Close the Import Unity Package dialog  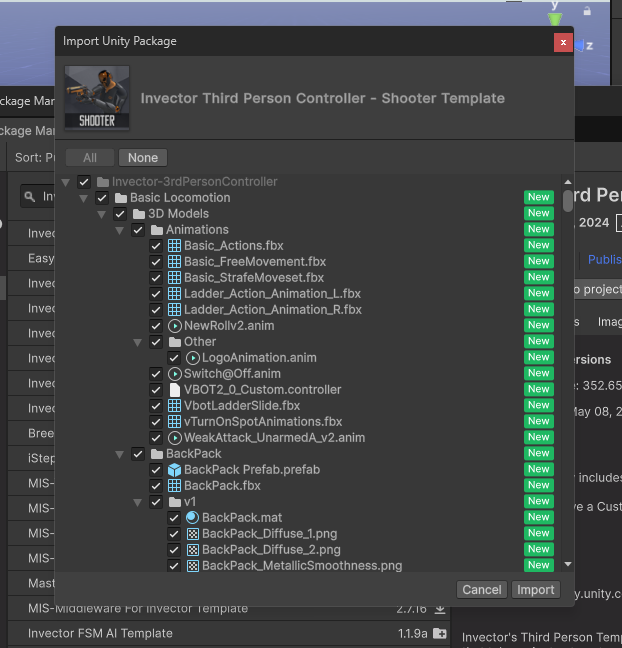coord(563,42)
